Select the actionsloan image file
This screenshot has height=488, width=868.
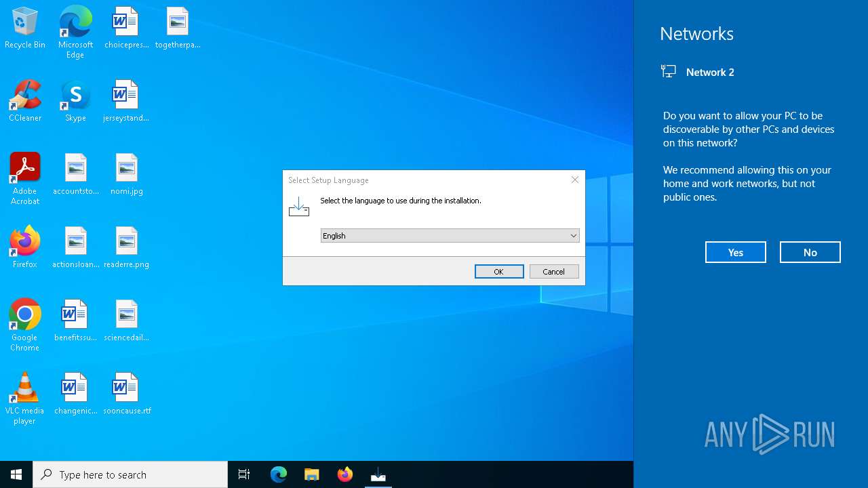pyautogui.click(x=75, y=247)
